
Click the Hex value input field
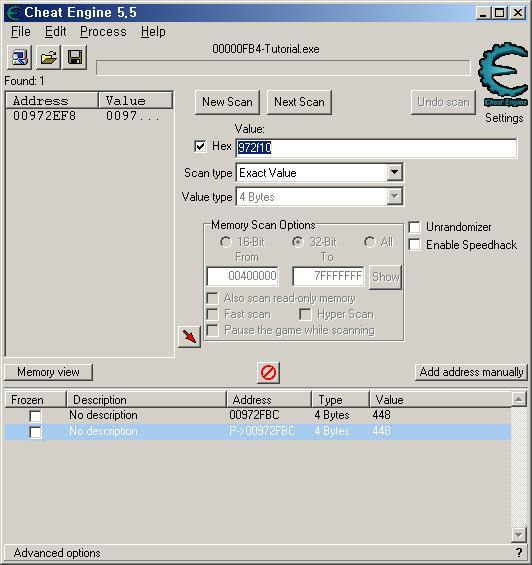(x=376, y=148)
